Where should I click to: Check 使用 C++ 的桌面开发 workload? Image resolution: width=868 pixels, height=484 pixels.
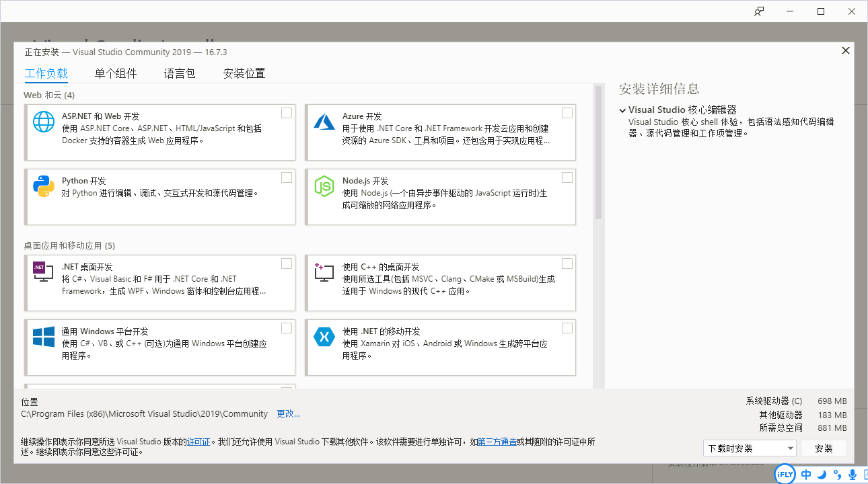[x=567, y=264]
